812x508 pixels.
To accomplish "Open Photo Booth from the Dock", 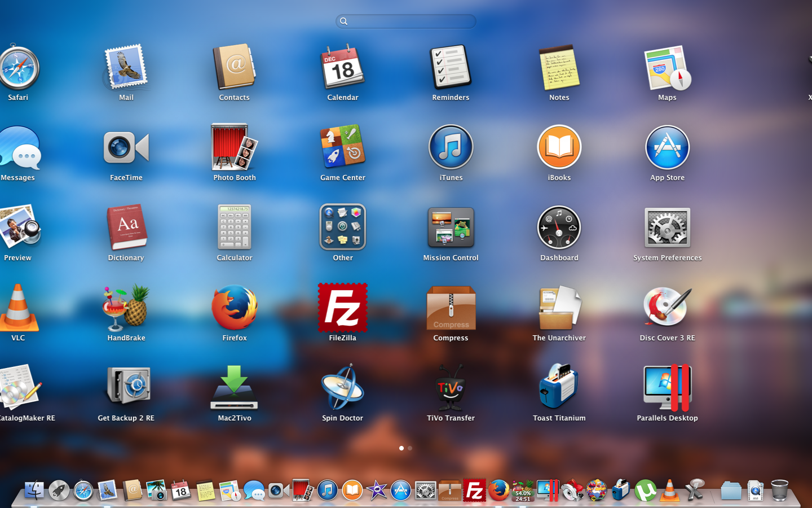I will [302, 491].
